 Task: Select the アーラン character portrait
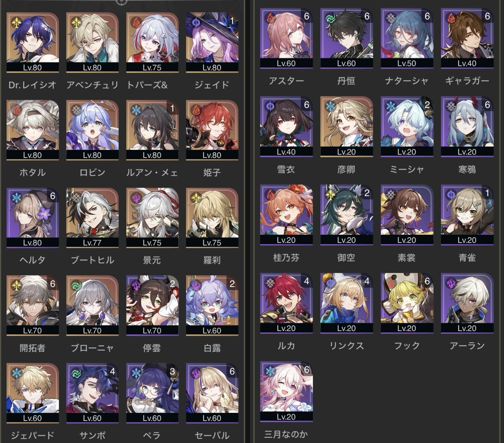467,303
